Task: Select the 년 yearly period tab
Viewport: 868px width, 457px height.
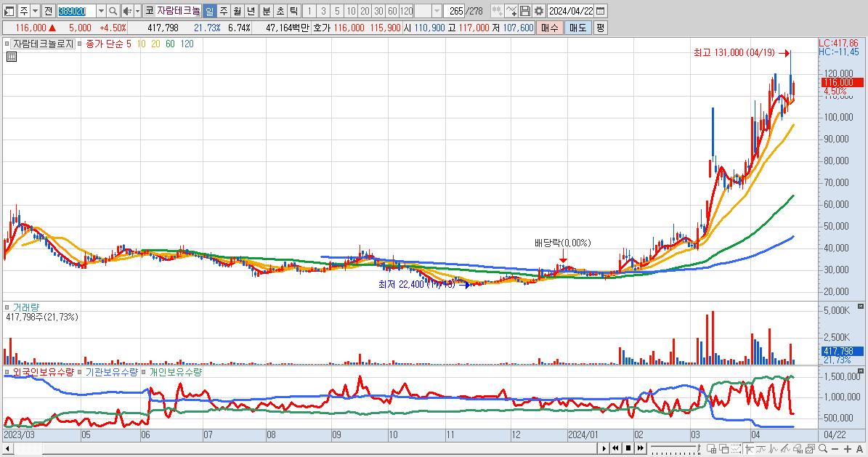Action: tap(251, 11)
